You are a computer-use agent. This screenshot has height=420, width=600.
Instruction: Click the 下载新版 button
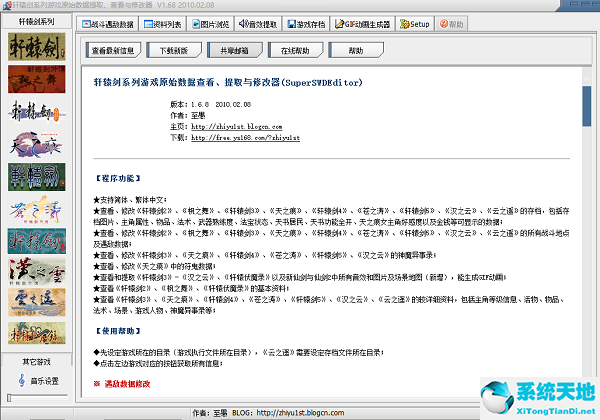[174, 50]
